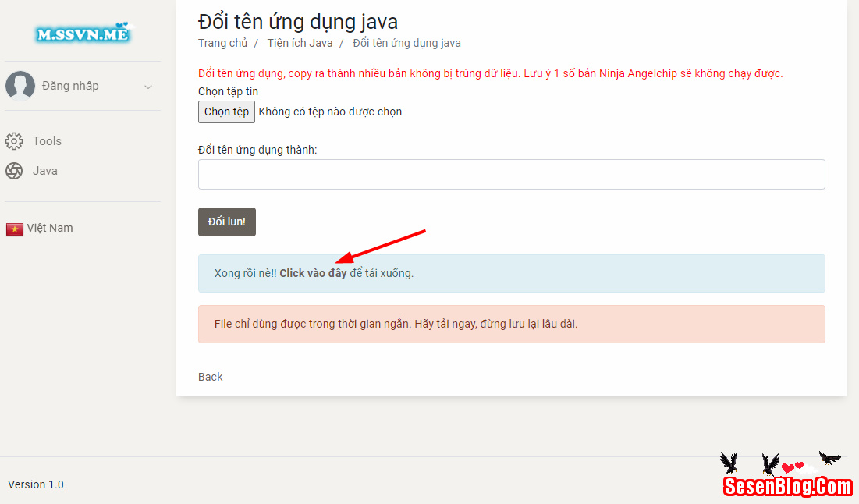Open the Tiện ích Java breadcrumb
Screen dimensions: 859x504
(x=300, y=43)
